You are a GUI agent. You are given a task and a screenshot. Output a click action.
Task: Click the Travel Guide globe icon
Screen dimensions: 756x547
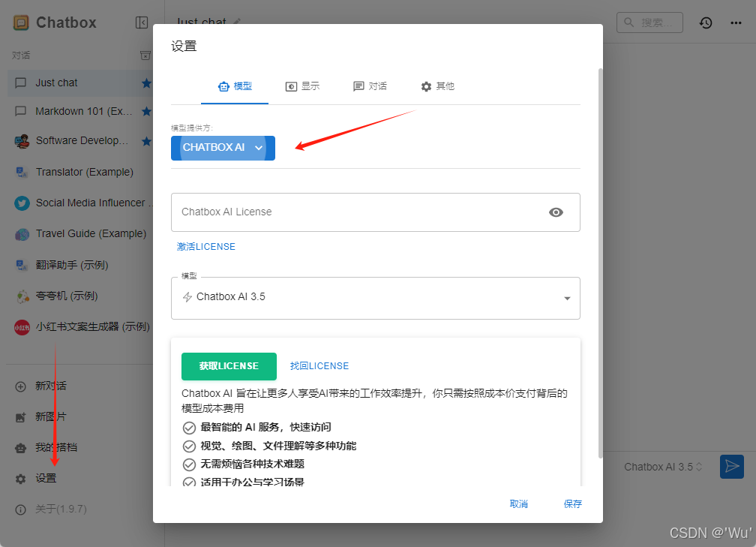22,234
